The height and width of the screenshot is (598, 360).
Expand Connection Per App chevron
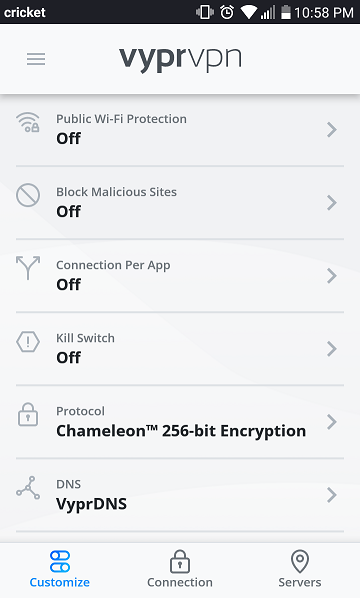click(x=332, y=276)
